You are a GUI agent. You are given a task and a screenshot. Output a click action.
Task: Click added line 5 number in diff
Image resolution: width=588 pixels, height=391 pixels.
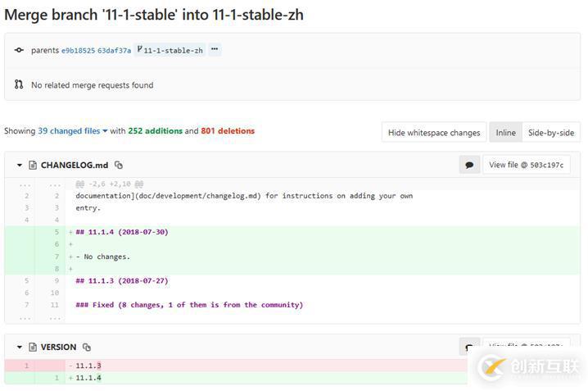click(x=57, y=232)
